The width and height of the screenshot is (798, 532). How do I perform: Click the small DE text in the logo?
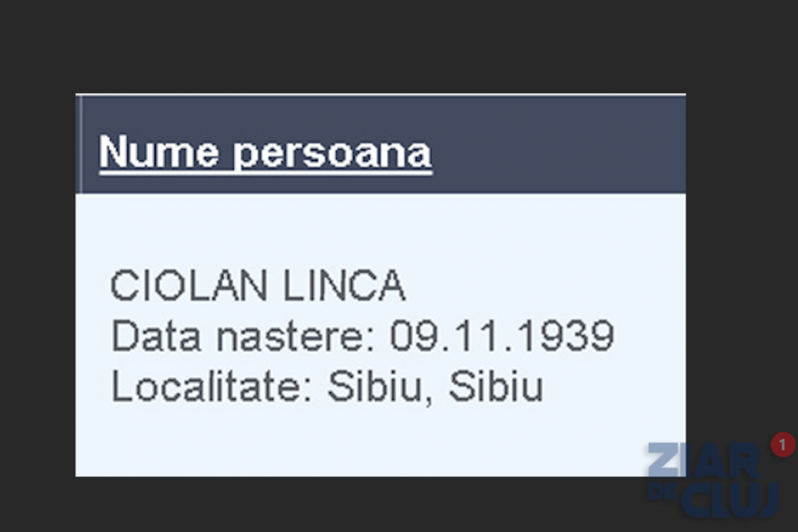coord(663,491)
